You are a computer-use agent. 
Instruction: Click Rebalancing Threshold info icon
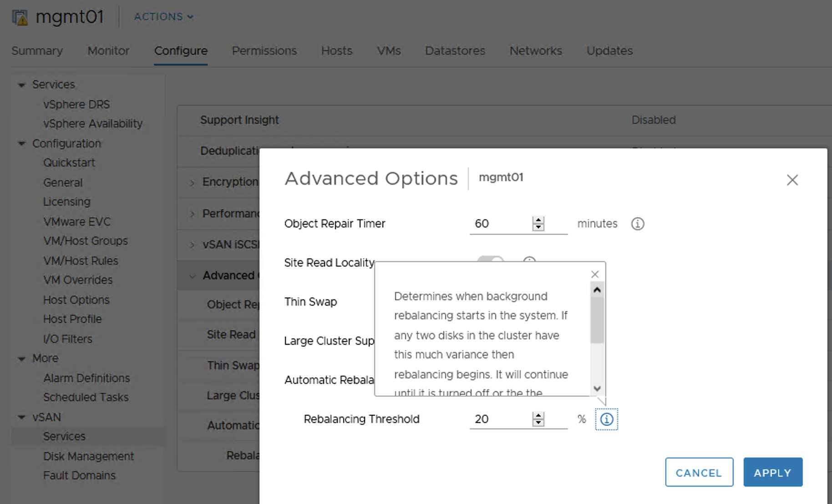pos(607,419)
